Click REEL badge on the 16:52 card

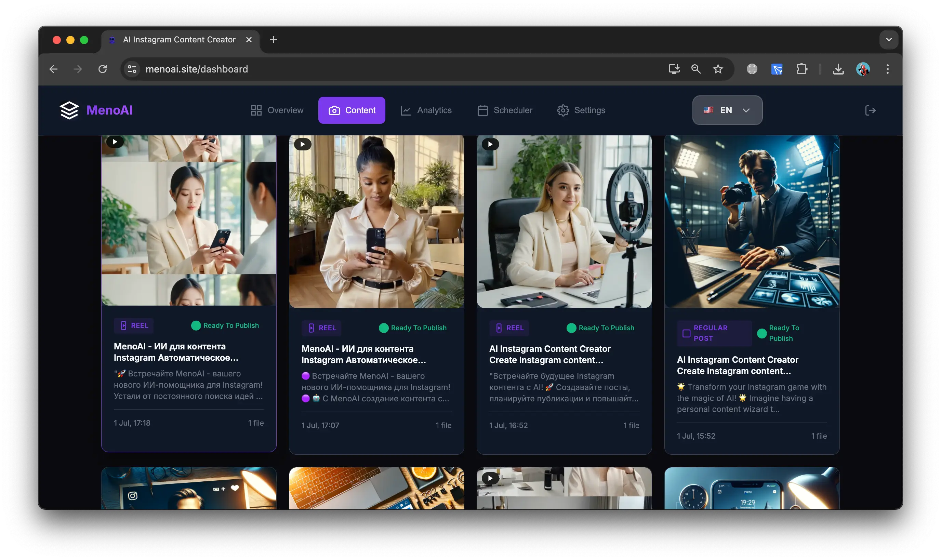coord(509,328)
